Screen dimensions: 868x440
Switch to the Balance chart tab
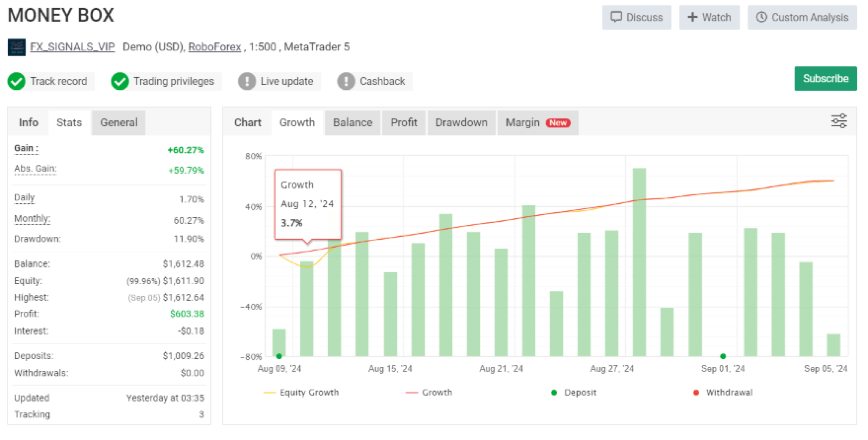point(352,123)
